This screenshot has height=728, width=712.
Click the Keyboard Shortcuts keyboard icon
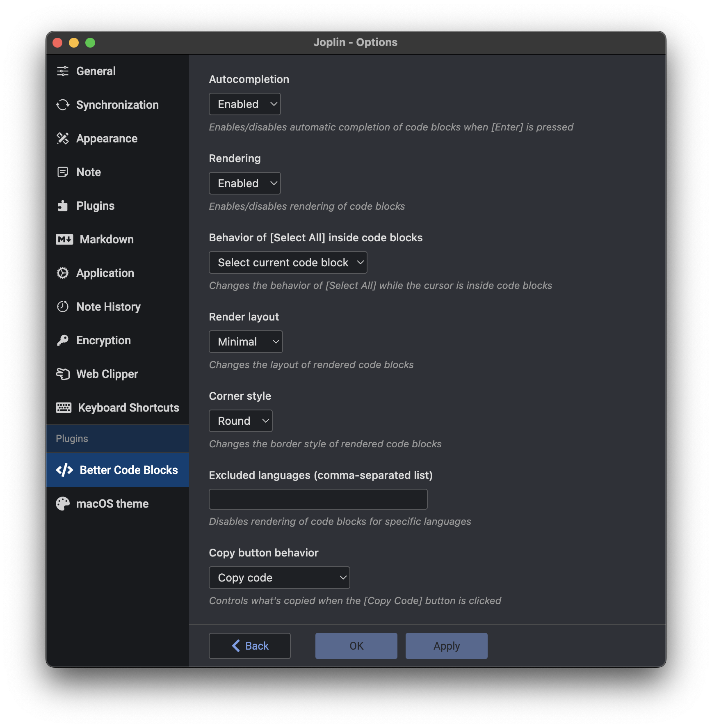(x=64, y=407)
